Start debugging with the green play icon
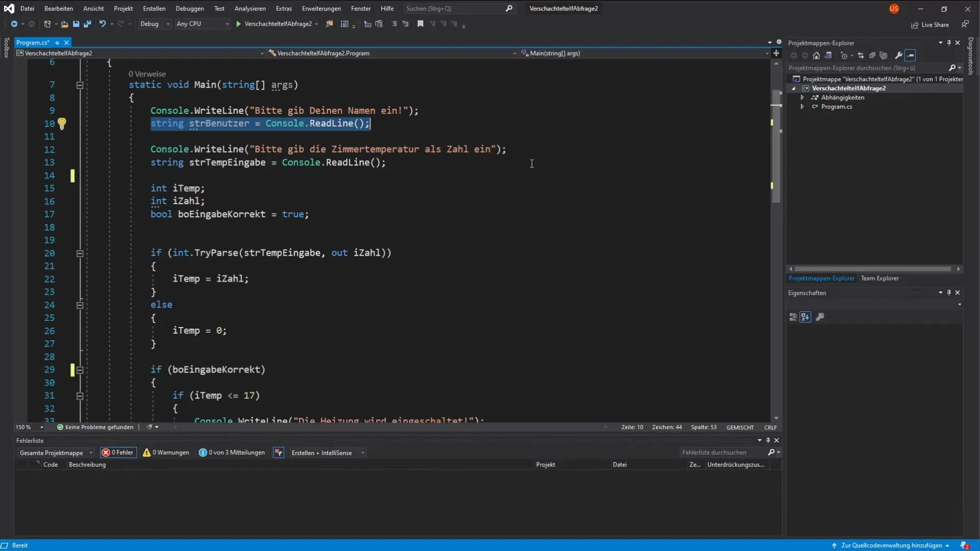This screenshot has width=980, height=551. tap(238, 24)
